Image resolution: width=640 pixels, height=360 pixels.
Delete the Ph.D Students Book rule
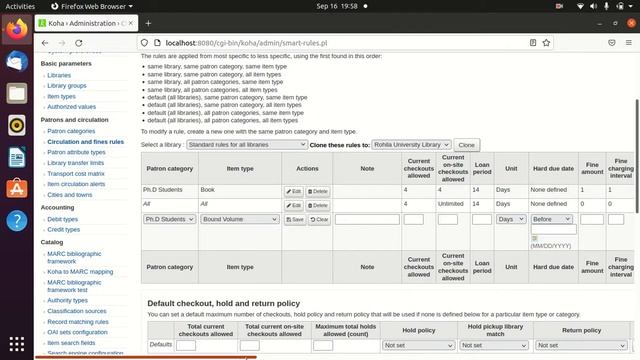(318, 191)
